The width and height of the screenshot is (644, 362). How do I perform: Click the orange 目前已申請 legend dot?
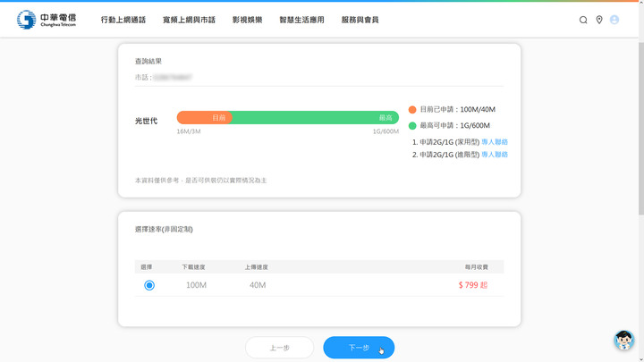point(412,110)
